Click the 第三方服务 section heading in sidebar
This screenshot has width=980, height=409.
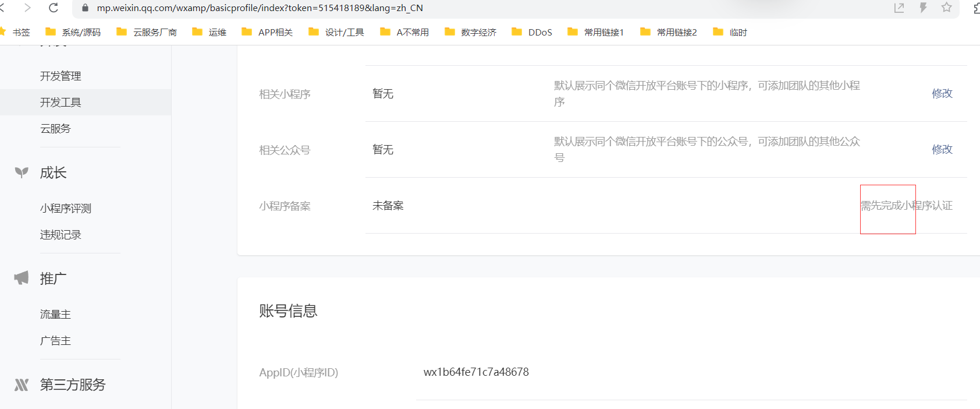click(73, 385)
